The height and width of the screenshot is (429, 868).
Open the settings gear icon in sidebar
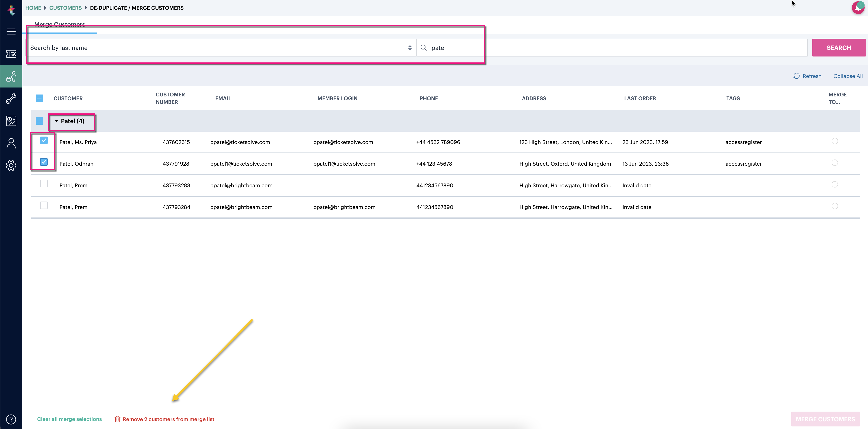point(11,165)
